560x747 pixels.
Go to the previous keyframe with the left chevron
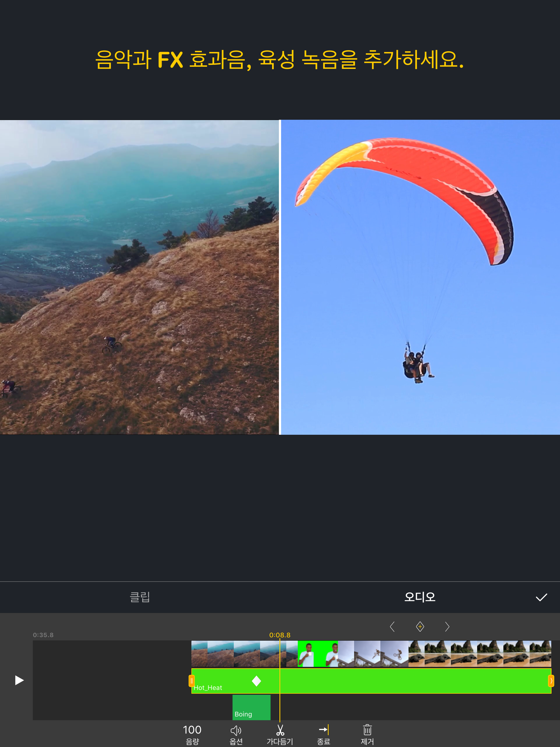392,626
